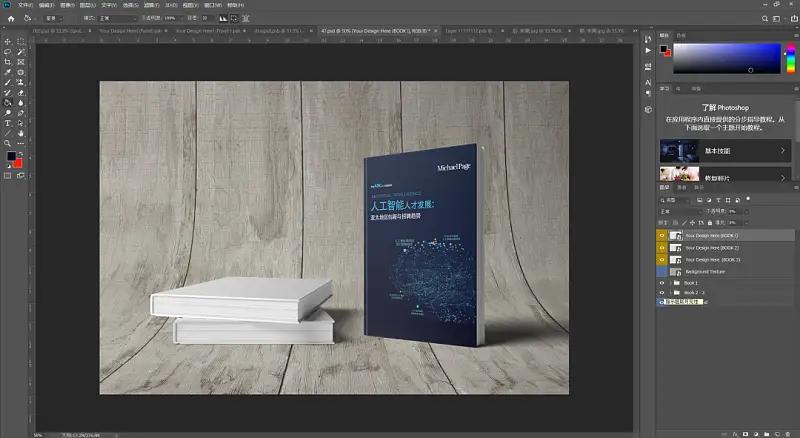Viewport: 800px width, 438px height.
Task: Open search icon in top right
Action: point(765,18)
